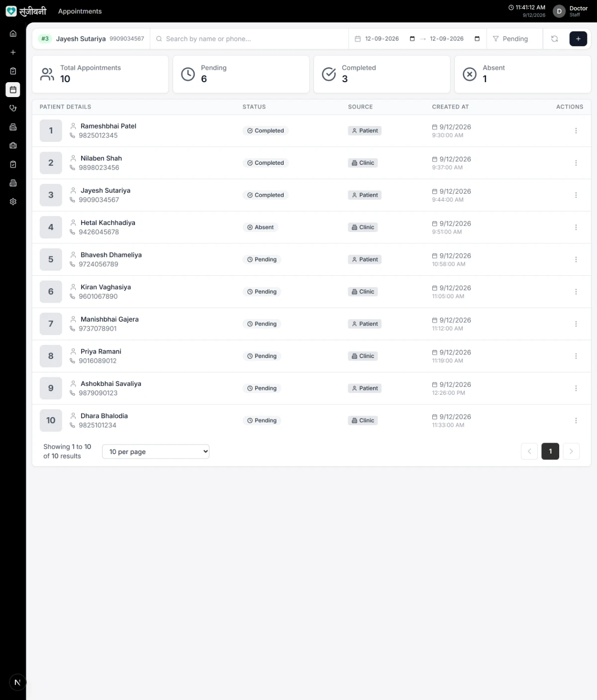Viewport: 597px width, 700px height.
Task: Open the stethoscope icon in the sidebar
Action: [13, 109]
